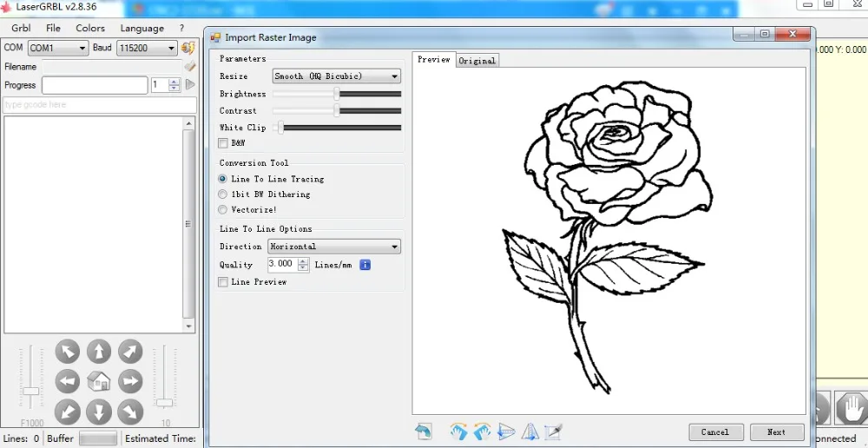Image resolution: width=868 pixels, height=448 pixels.
Task: Adjust the White Clip slider
Action: pos(337,128)
